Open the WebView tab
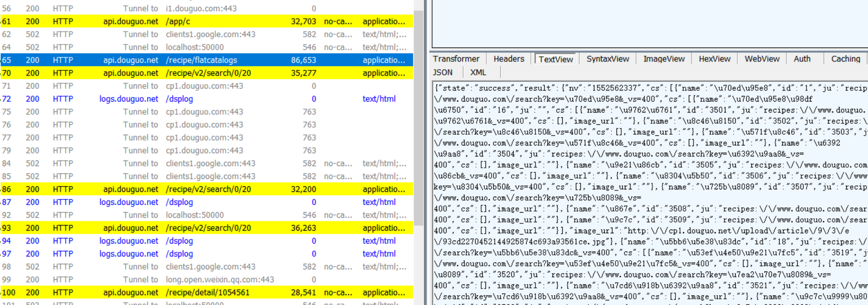The width and height of the screenshot is (868, 305). [x=762, y=59]
